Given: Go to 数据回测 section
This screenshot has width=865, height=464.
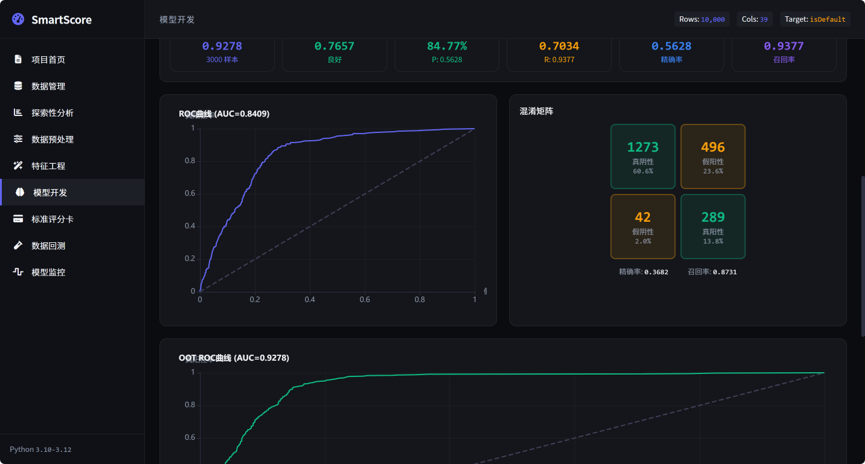Looking at the screenshot, I should pos(72,246).
